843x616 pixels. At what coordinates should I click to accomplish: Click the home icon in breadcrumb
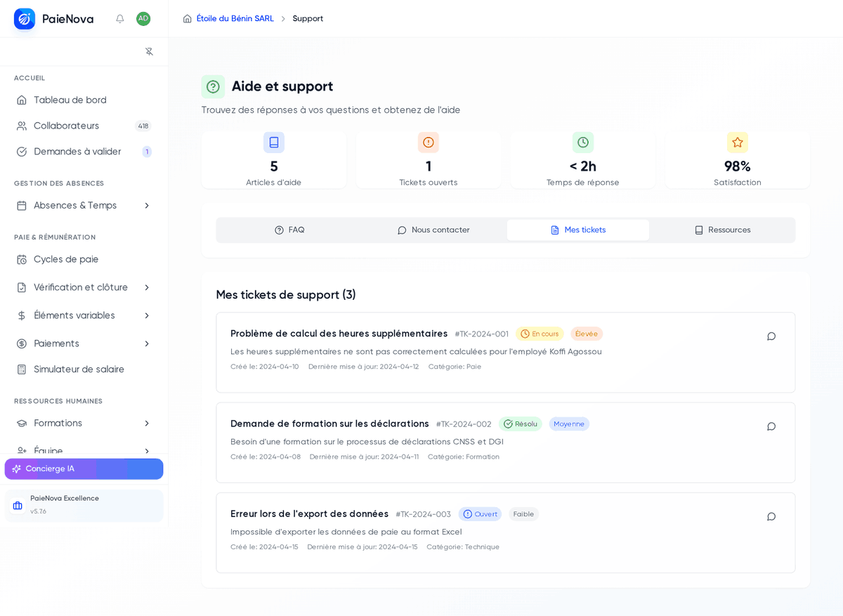[188, 19]
